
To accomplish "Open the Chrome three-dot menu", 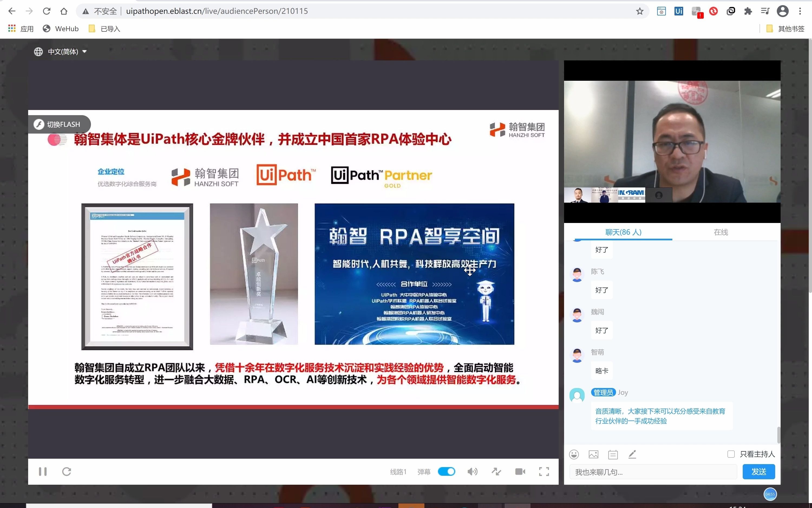I will [800, 11].
